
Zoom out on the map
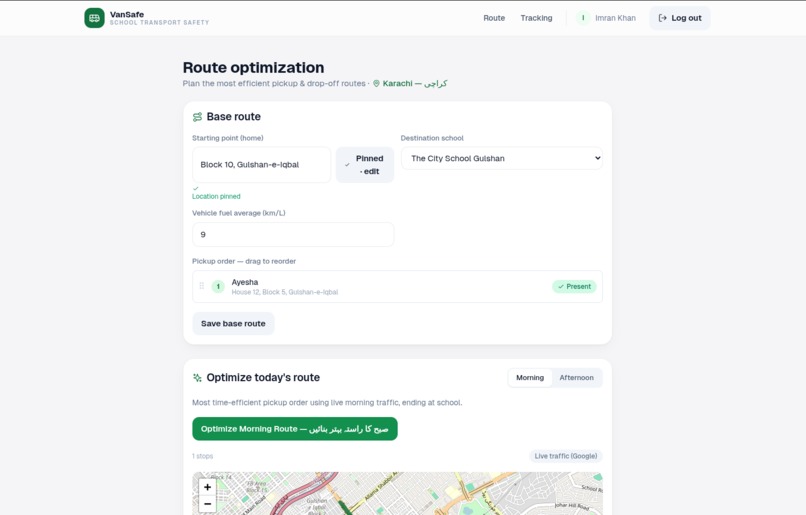[x=207, y=504]
